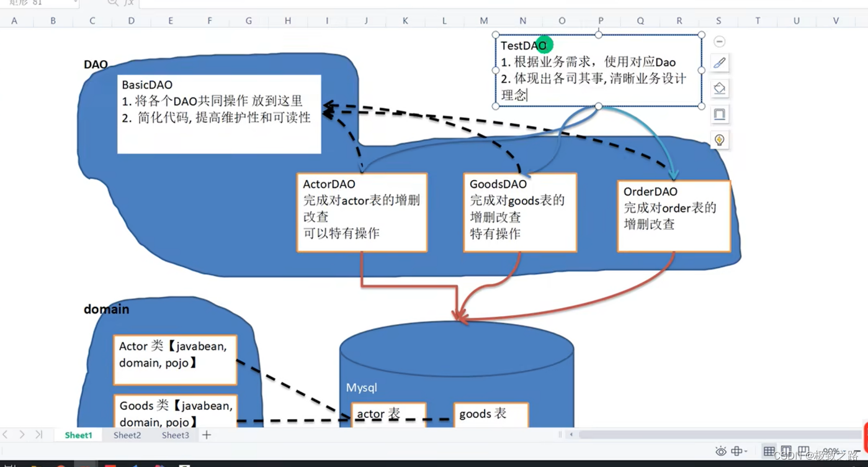Select the Sheet1 tab
The image size is (868, 467).
78,435
